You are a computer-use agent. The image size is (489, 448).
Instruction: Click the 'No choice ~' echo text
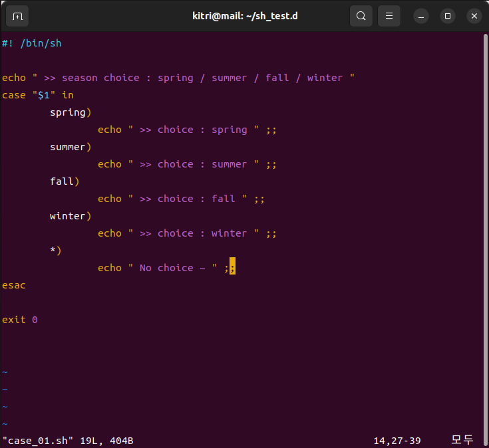pos(172,269)
